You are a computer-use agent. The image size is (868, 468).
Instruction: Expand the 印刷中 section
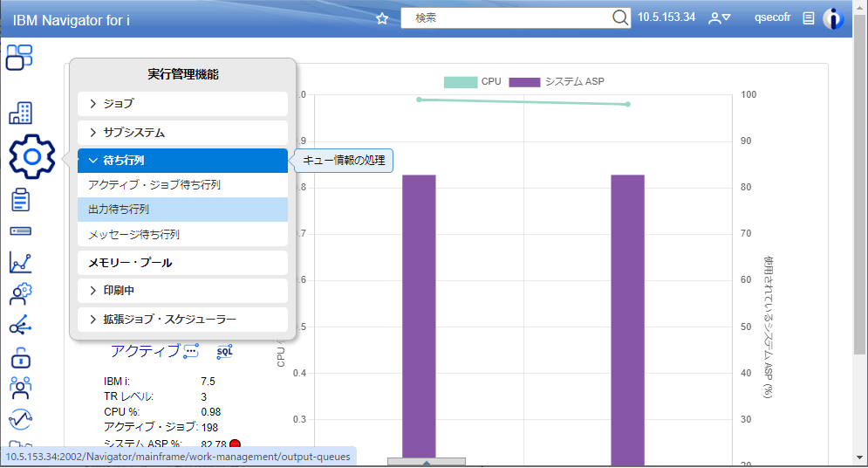click(x=182, y=291)
